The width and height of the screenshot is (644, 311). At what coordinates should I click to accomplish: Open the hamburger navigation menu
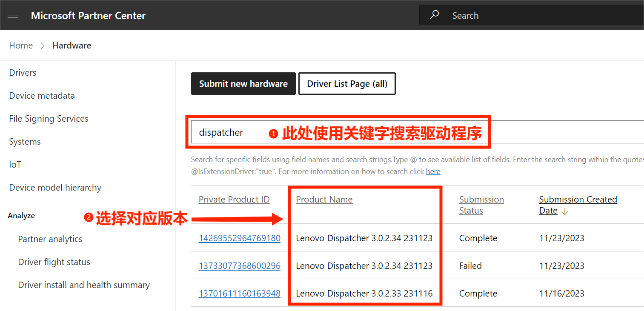point(13,15)
